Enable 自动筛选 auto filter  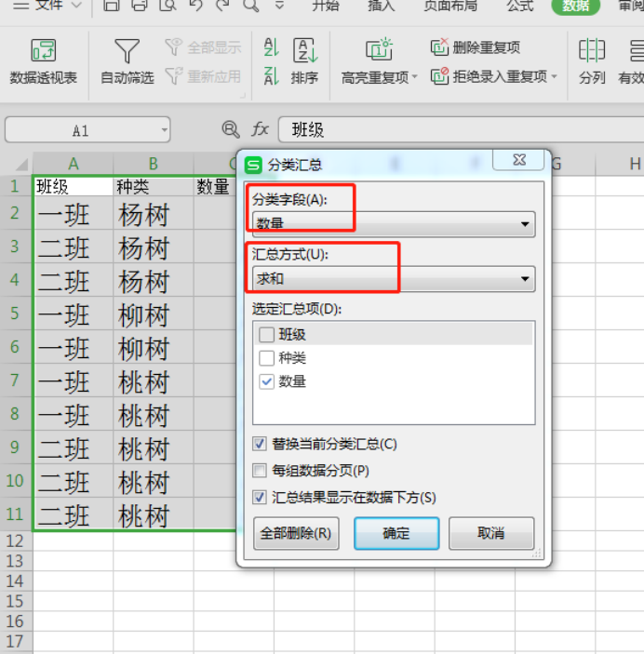[127, 61]
